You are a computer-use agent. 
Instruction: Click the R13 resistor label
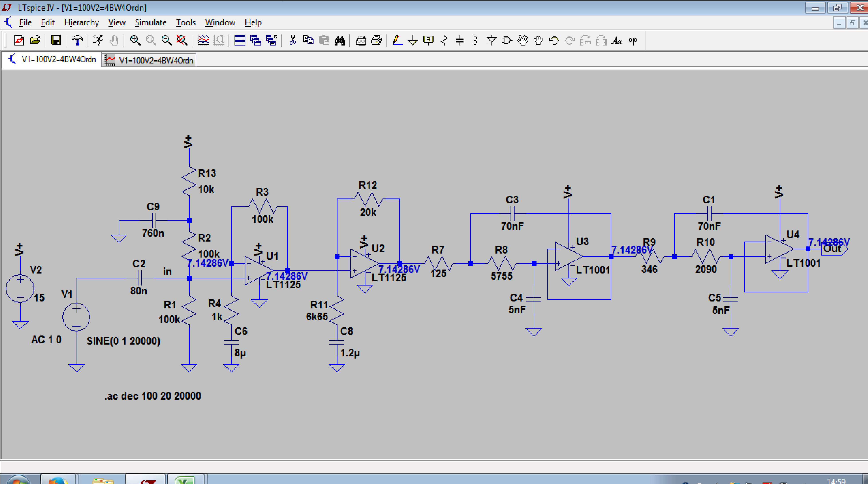point(207,173)
